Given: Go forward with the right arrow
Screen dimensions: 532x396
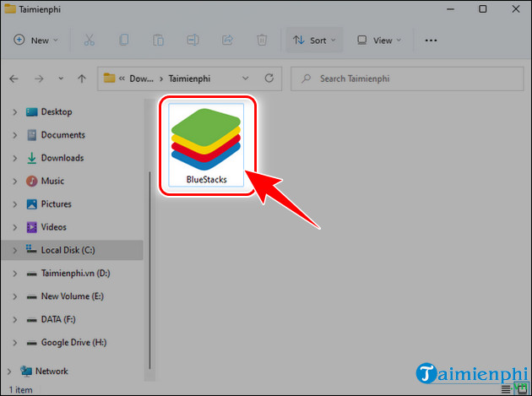Looking at the screenshot, I should point(39,79).
